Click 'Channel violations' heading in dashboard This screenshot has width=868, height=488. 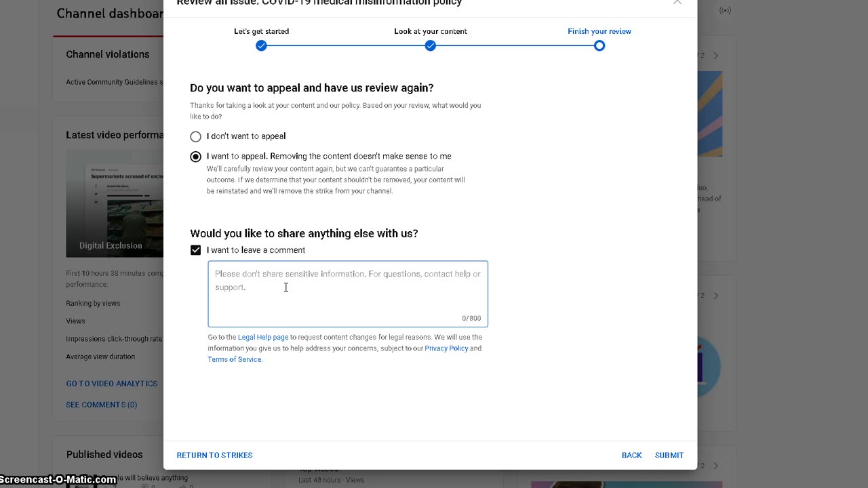(108, 54)
